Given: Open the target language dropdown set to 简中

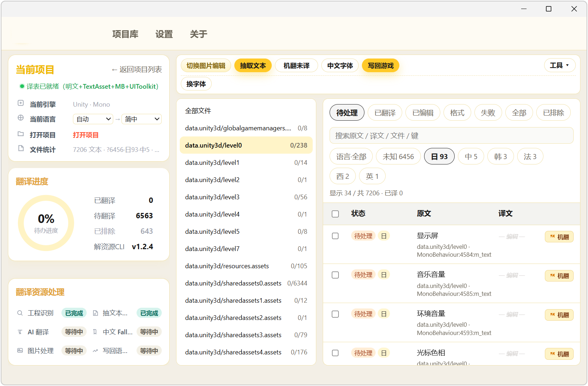Looking at the screenshot, I should point(142,119).
